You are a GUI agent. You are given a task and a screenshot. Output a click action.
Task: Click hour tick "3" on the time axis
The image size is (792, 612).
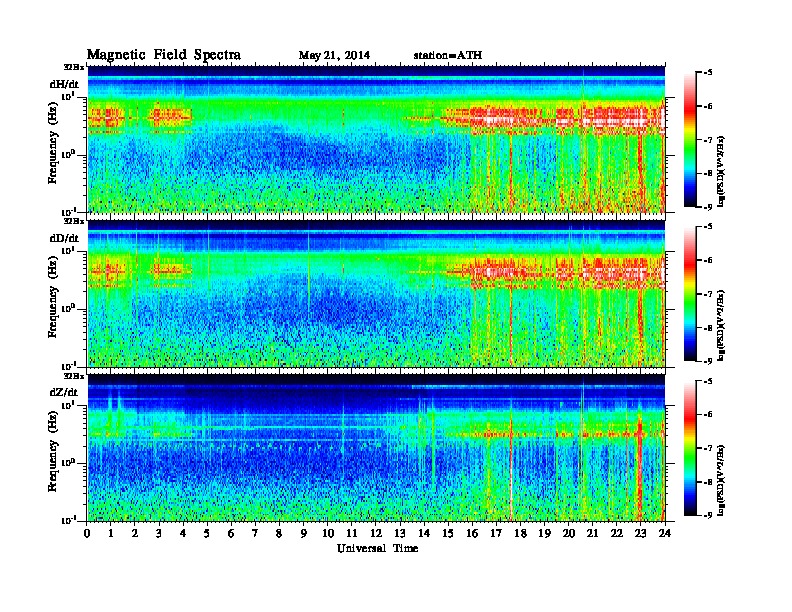click(159, 533)
